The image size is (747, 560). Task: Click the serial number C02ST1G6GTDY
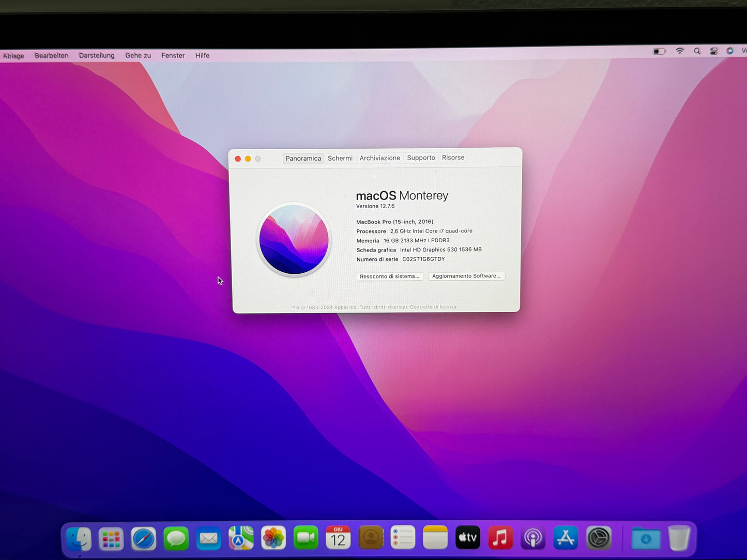423,259
